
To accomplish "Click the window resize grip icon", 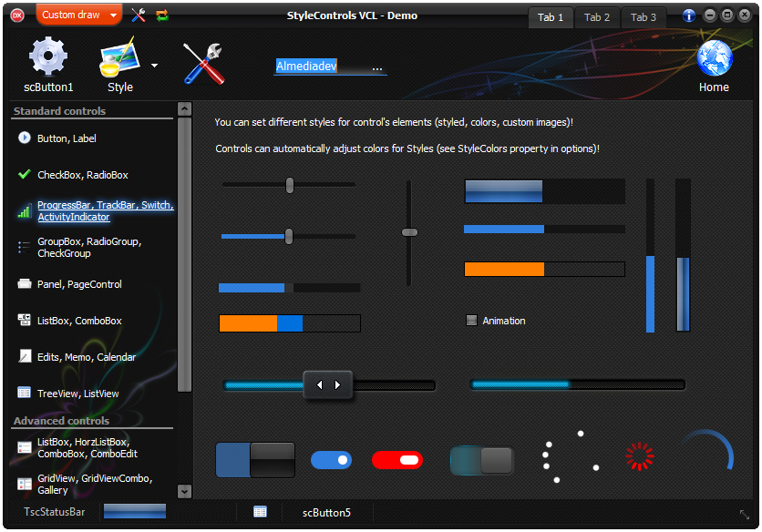I will (745, 515).
